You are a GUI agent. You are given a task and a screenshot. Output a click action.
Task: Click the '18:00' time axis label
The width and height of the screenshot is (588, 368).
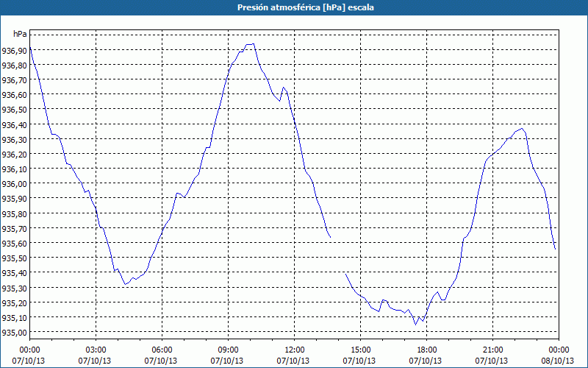[x=427, y=350]
